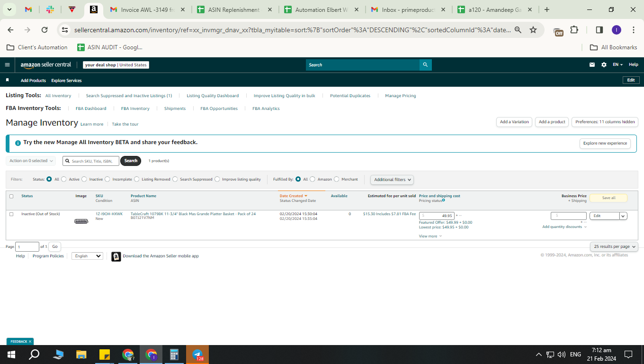Image resolution: width=644 pixels, height=364 pixels.
Task: Click the Search SKU, Title, ISBN field
Action: [91, 161]
